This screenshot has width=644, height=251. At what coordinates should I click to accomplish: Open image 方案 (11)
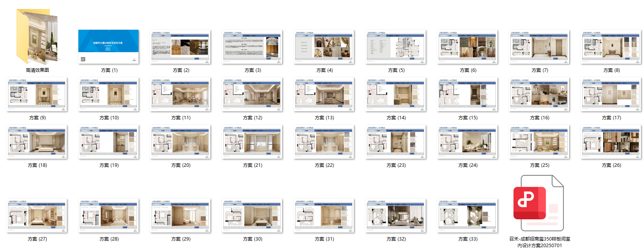click(181, 94)
